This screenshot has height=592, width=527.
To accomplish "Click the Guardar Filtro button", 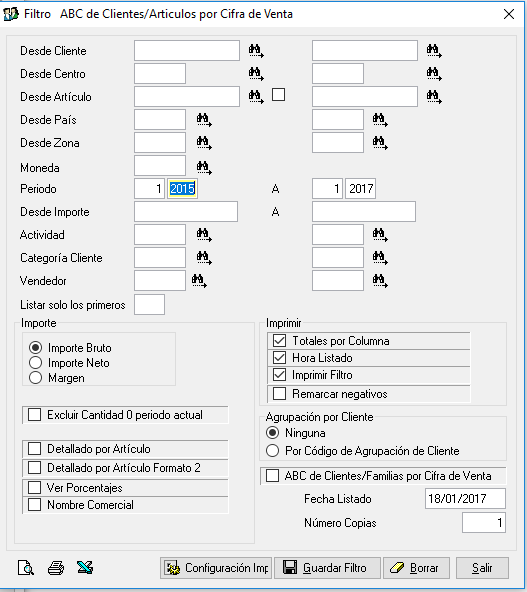I will click(327, 567).
